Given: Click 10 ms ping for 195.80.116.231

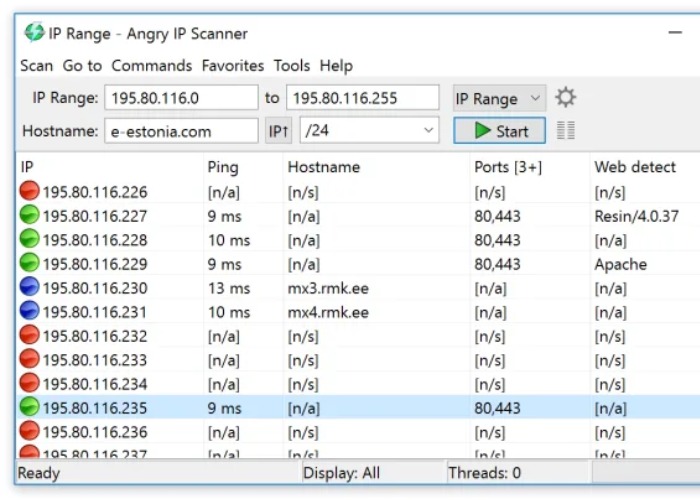Looking at the screenshot, I should pyautogui.click(x=229, y=312).
